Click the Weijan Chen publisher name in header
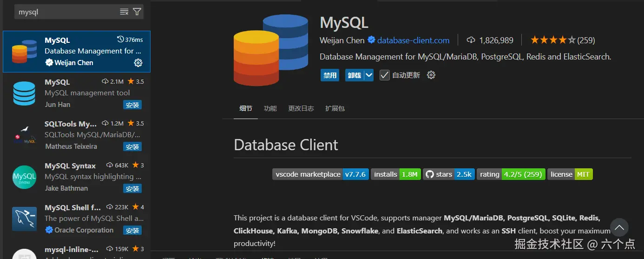Viewport: 644px width, 259px height. [x=342, y=40]
